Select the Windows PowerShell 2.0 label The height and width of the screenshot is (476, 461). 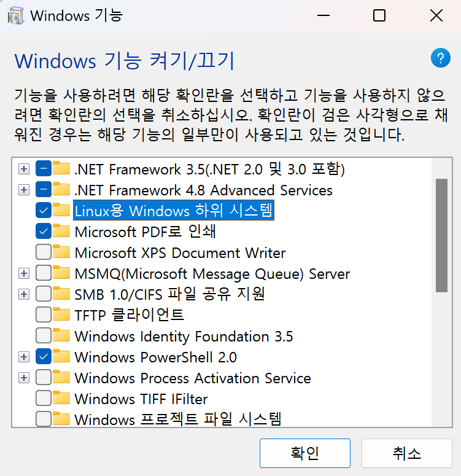tap(155, 357)
